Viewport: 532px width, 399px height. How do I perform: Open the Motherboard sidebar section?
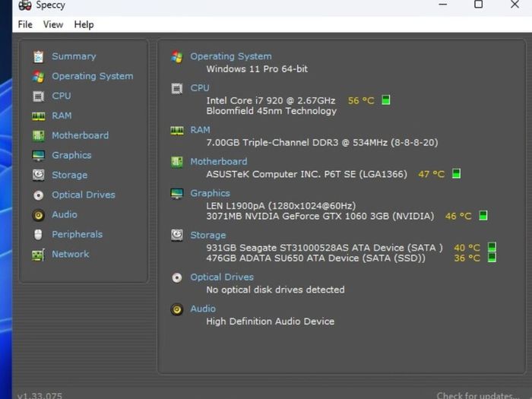[x=80, y=135]
